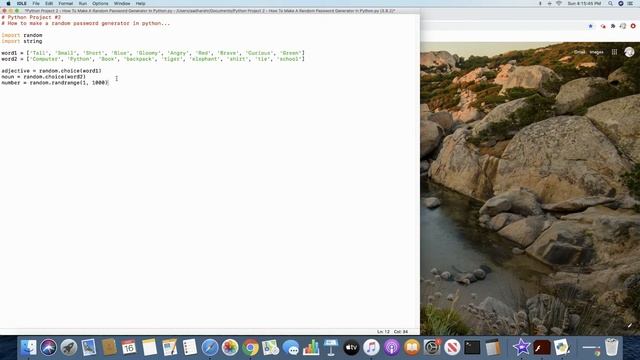Open Spotlight search in menu bar
The height and width of the screenshot is (360, 640).
610,3
